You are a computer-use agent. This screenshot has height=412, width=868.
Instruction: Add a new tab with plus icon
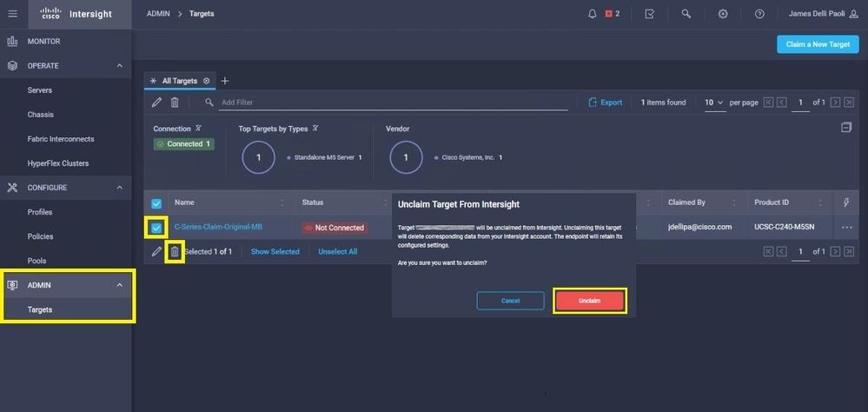pyautogui.click(x=225, y=81)
